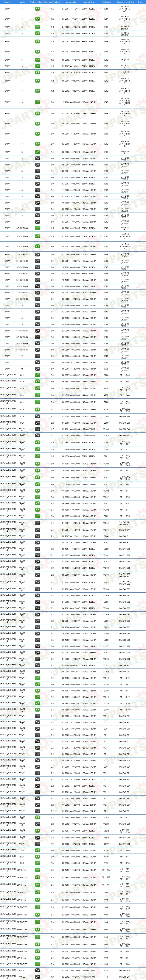Viewport: 146px width, 980px height.
Task: Click diesel icon in W220 OM 648.960 row
Action: 37,824
